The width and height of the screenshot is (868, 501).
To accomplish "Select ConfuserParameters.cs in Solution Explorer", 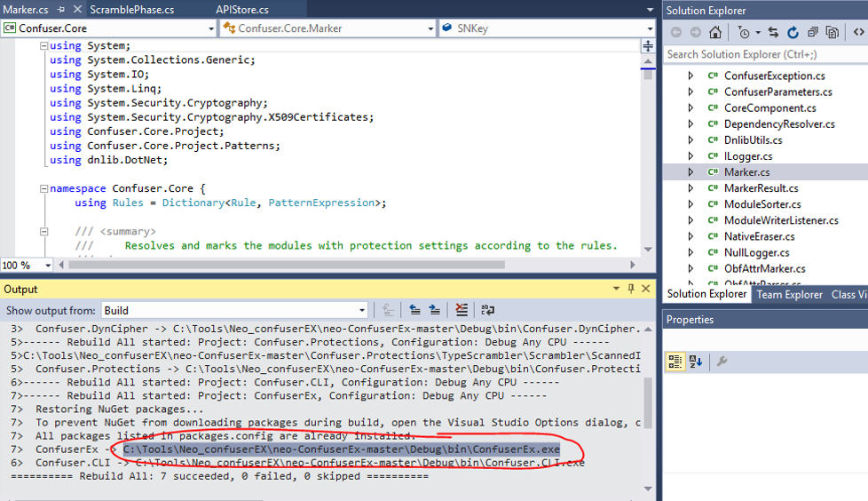I will (777, 92).
